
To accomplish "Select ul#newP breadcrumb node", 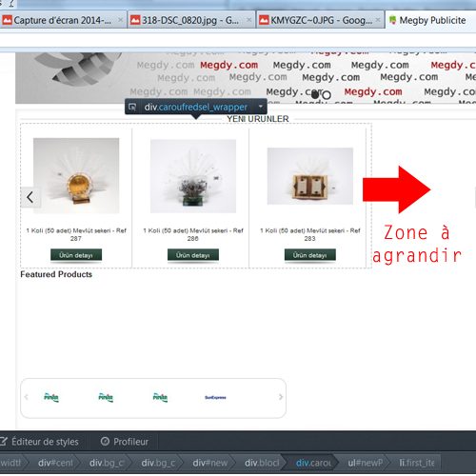I will pyautogui.click(x=366, y=463).
